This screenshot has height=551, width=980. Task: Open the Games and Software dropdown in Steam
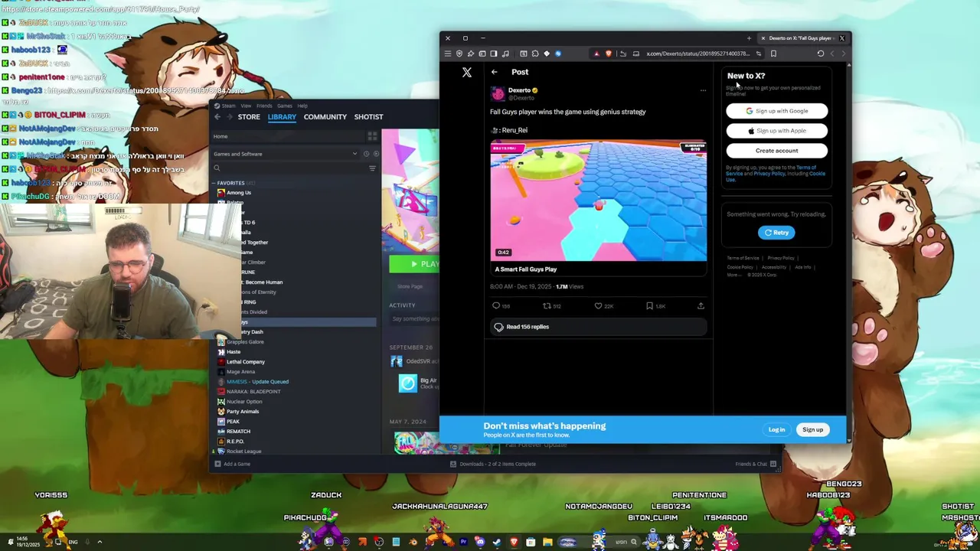click(286, 154)
